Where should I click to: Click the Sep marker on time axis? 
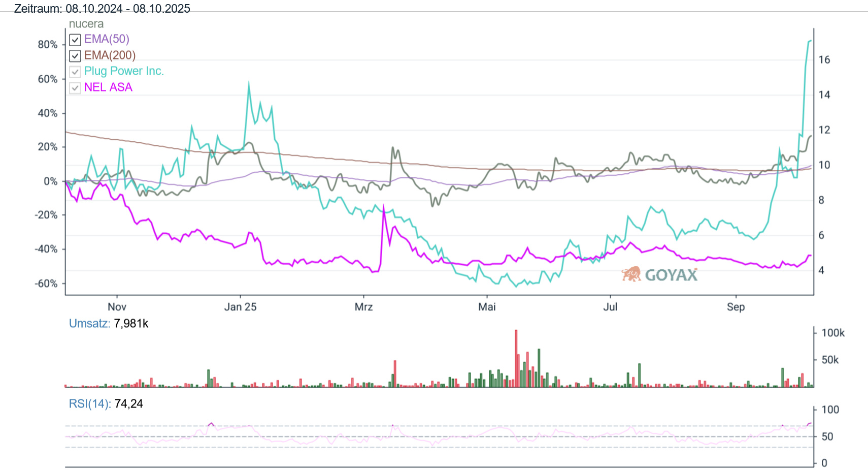(x=736, y=307)
